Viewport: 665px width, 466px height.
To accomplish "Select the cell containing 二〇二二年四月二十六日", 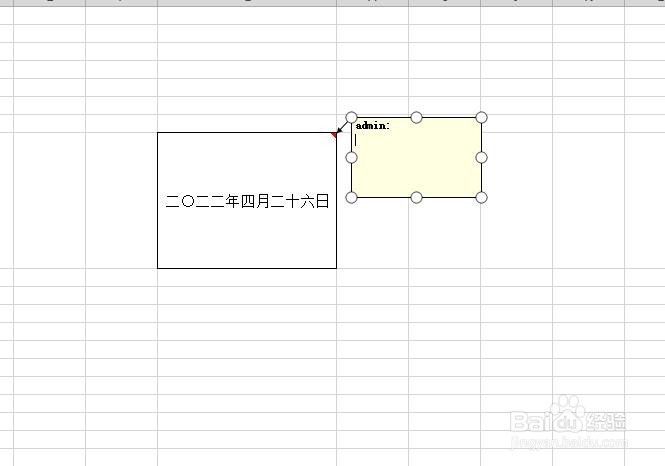I will click(247, 200).
